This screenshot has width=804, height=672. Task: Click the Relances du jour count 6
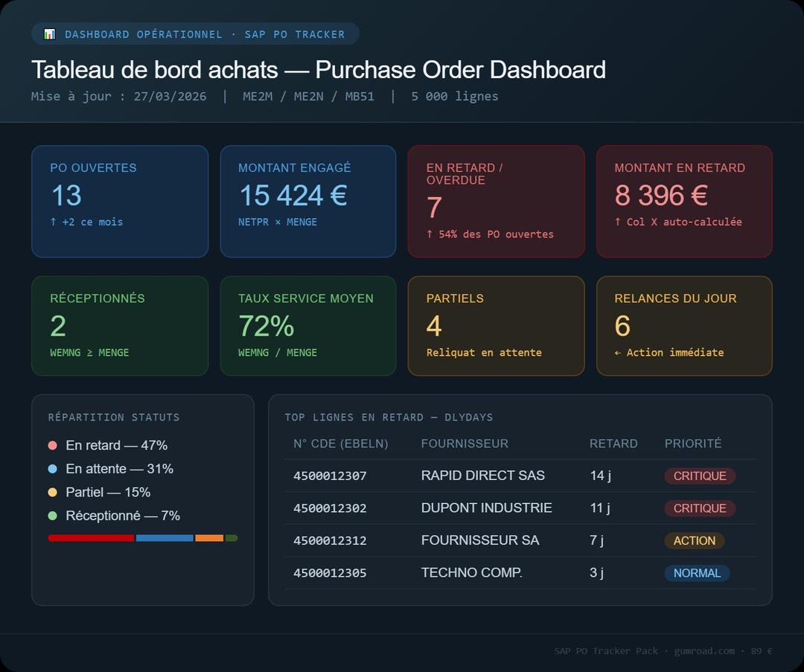[x=622, y=326]
